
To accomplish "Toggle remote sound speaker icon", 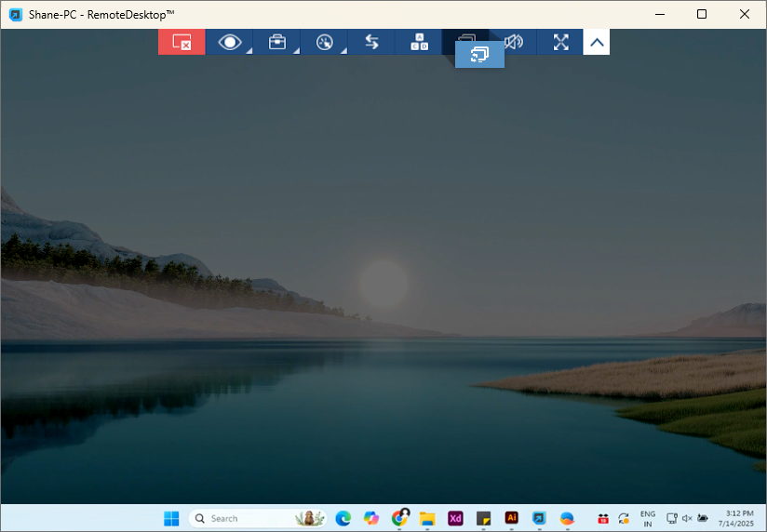I will (514, 42).
